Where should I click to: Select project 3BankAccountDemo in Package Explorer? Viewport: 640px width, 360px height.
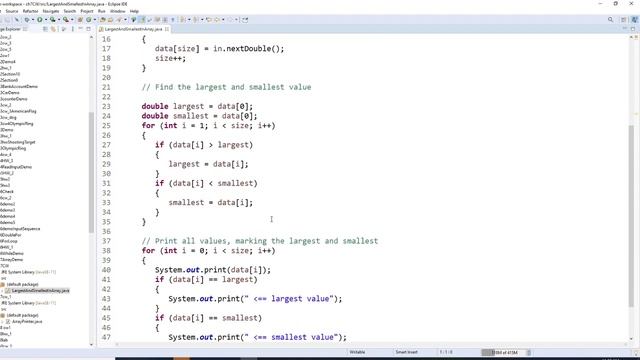19,87
